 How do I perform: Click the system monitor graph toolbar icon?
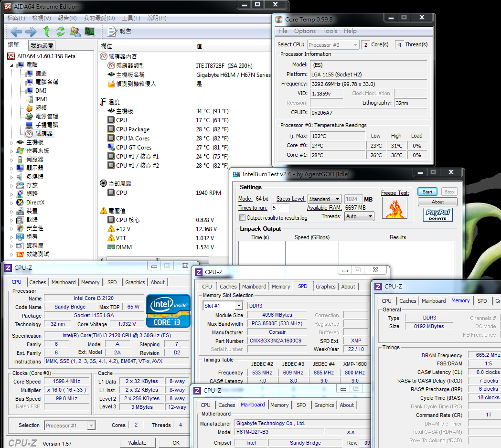click(89, 32)
